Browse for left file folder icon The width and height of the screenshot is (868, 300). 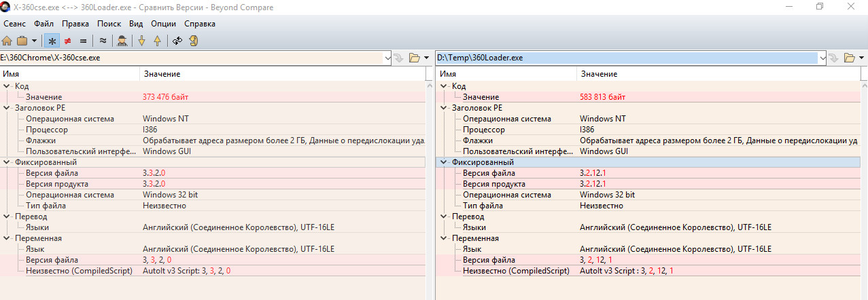tap(415, 58)
